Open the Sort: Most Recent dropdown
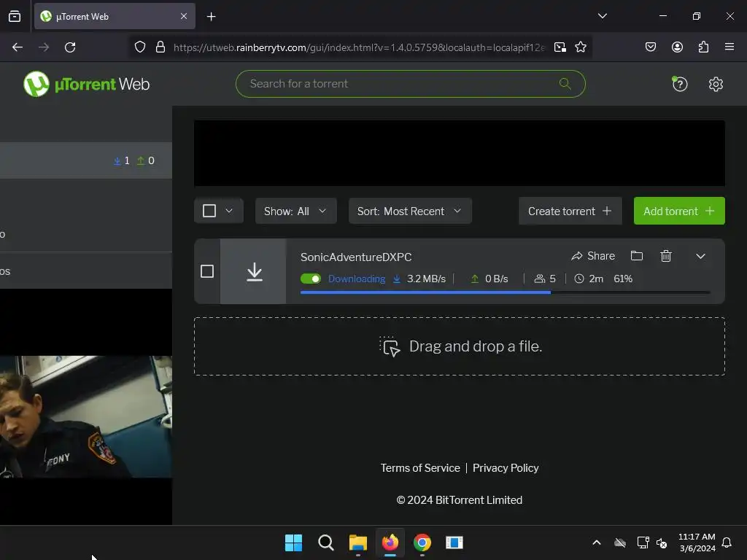 (x=410, y=211)
